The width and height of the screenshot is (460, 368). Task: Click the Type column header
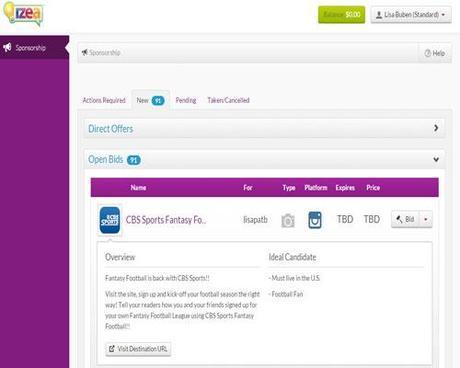pos(289,188)
